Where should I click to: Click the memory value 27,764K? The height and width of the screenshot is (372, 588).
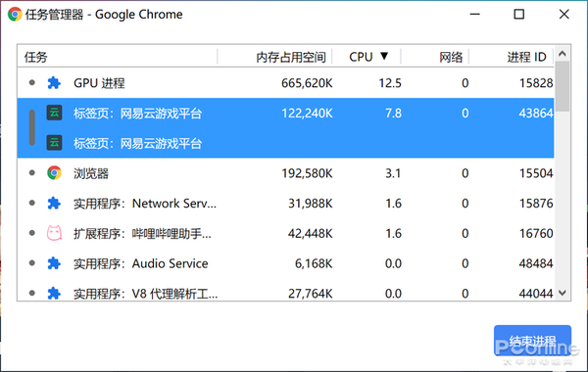click(x=310, y=294)
